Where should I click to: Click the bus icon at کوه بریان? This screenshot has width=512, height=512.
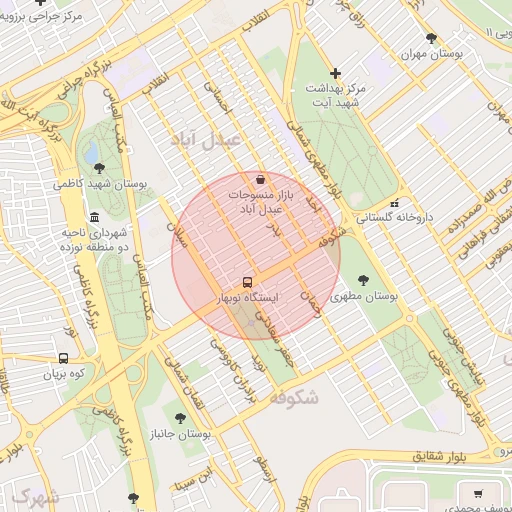63,358
